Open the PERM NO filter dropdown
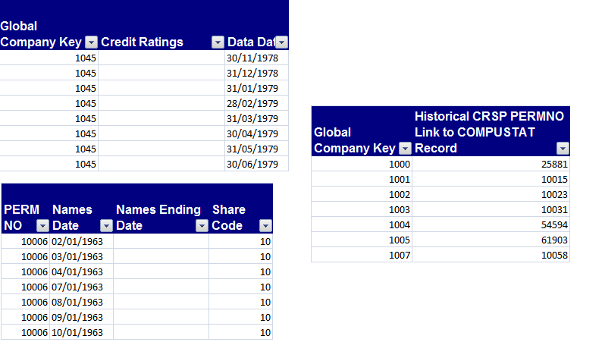Viewport: 605px width, 364px height. point(42,225)
